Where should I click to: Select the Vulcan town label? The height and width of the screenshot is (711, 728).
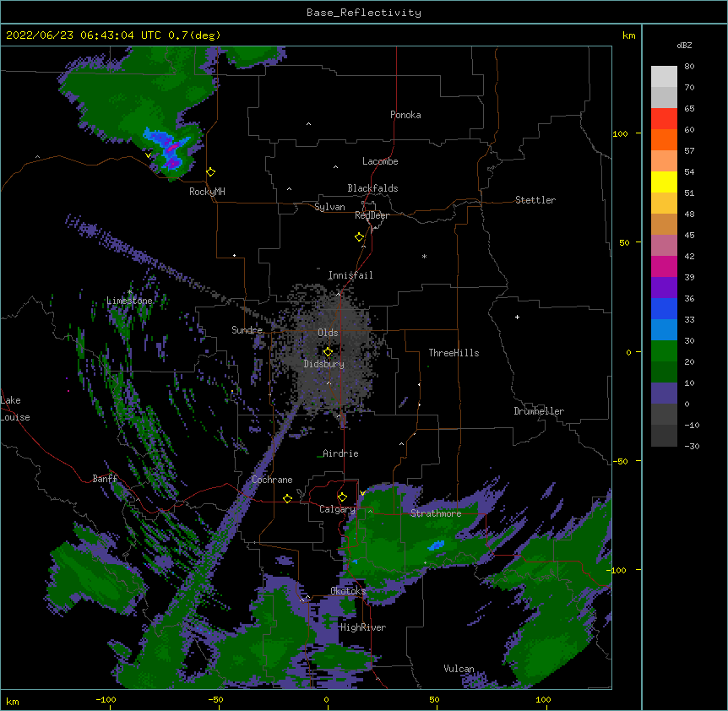pyautogui.click(x=459, y=669)
